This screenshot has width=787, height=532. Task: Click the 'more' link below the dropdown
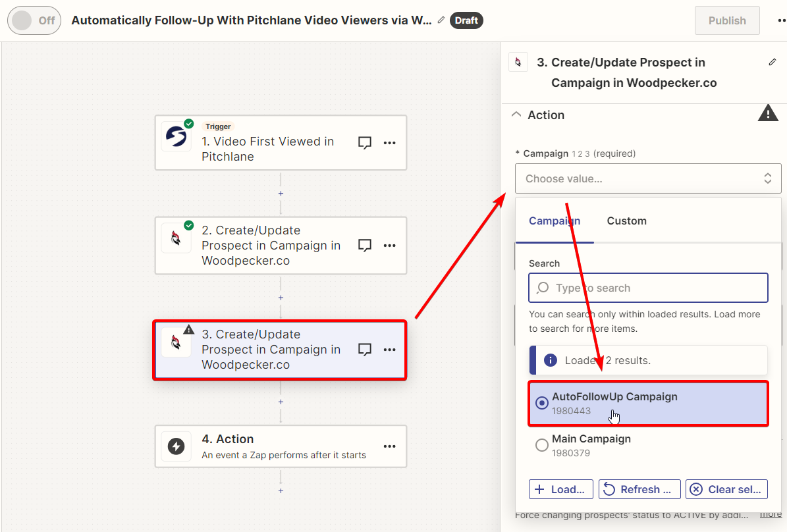(x=771, y=514)
